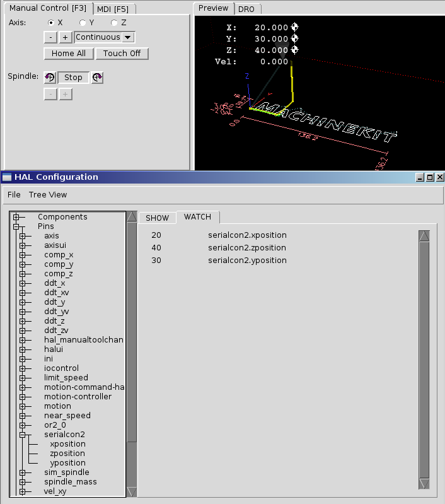This screenshot has height=504, width=445.
Task: Open SHOW tab in HAL Configuration
Action: pos(158,218)
